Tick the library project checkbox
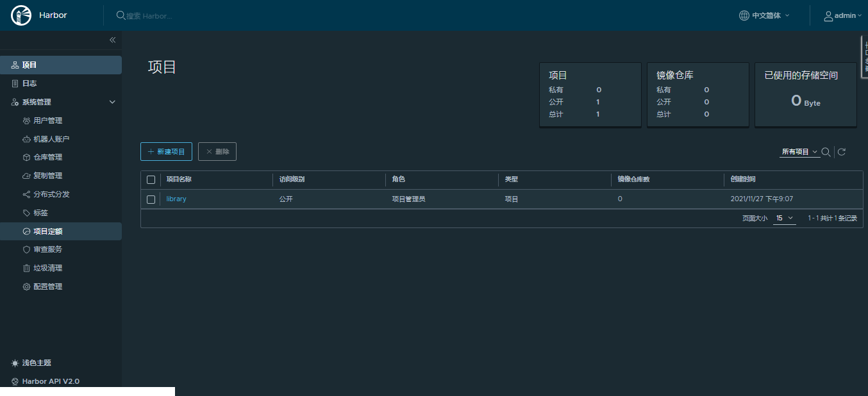This screenshot has width=868, height=396. pyautogui.click(x=151, y=199)
